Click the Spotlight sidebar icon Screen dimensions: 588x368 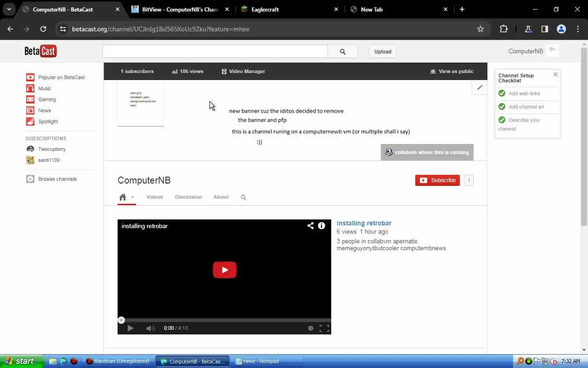(30, 121)
